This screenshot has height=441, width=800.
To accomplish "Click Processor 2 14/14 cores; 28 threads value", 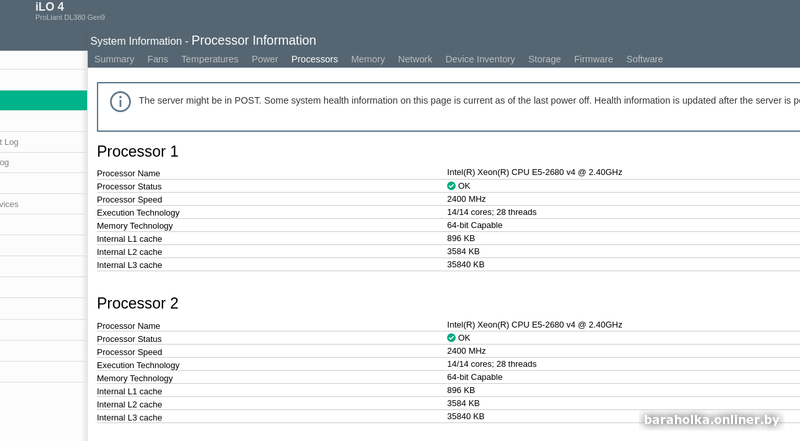I will point(491,364).
